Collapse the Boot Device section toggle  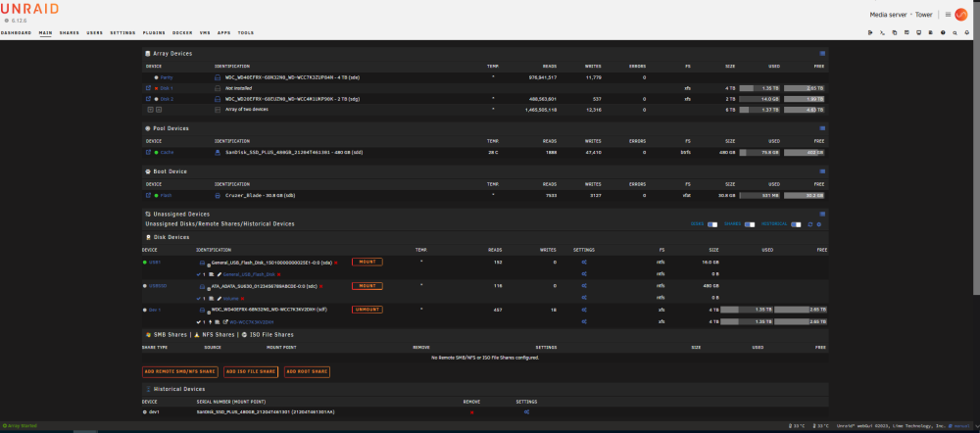[x=822, y=171]
